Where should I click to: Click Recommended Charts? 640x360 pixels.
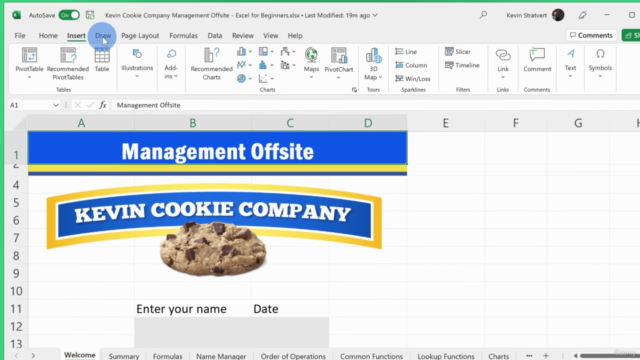pyautogui.click(x=211, y=64)
